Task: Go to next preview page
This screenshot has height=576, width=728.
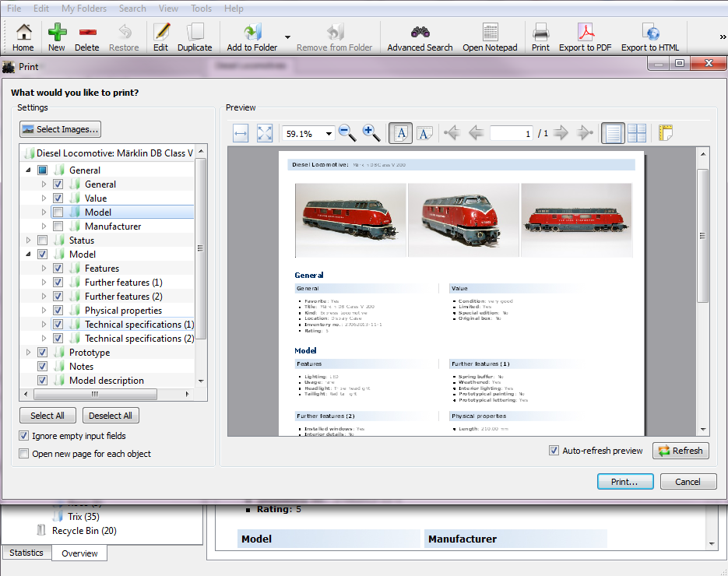Action: (561, 133)
